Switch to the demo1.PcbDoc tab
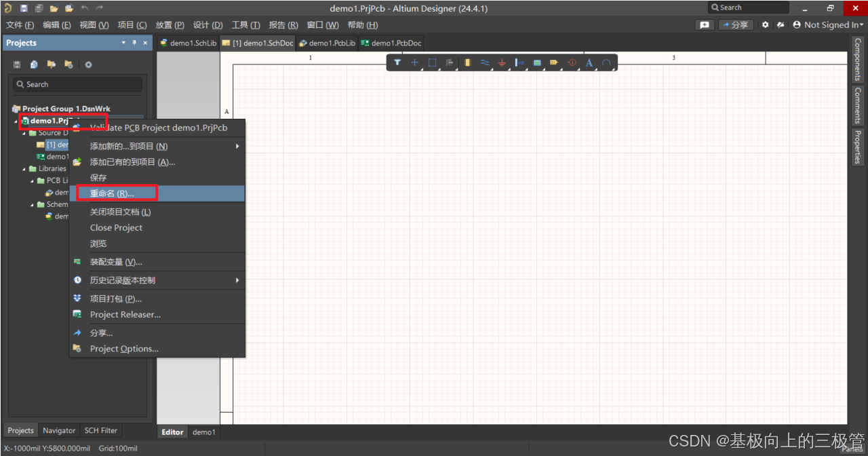Viewport: 868px width, 456px height. [x=391, y=43]
